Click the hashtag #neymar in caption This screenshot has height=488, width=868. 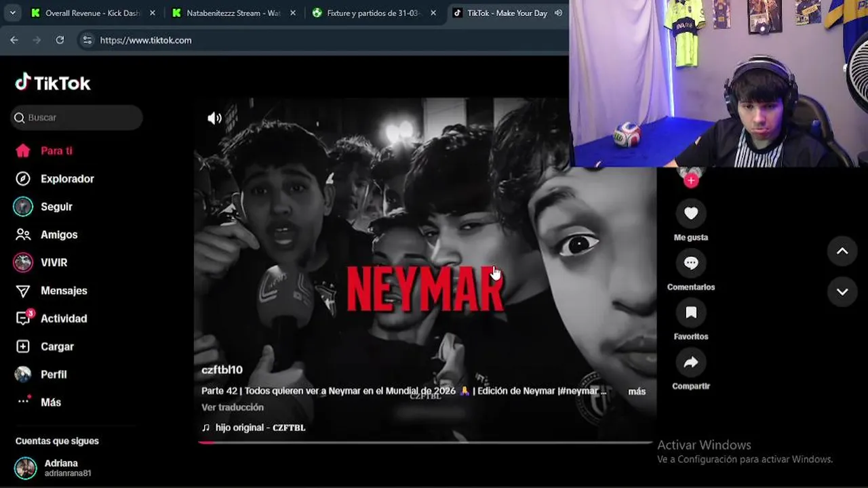point(579,391)
